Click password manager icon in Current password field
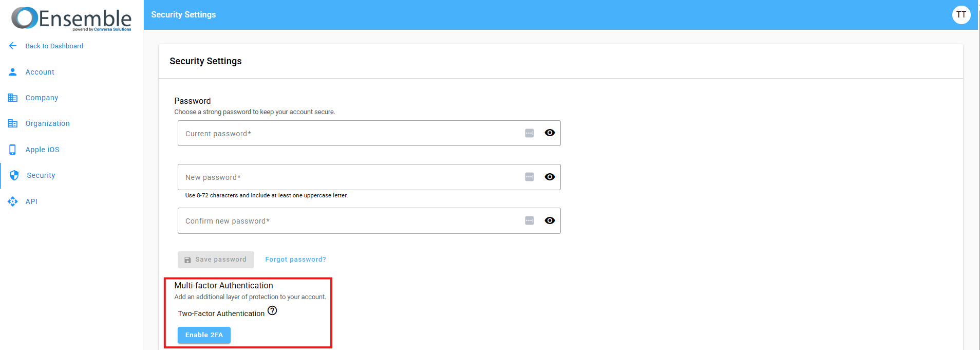Viewport: 980px width, 350px height. click(x=530, y=133)
